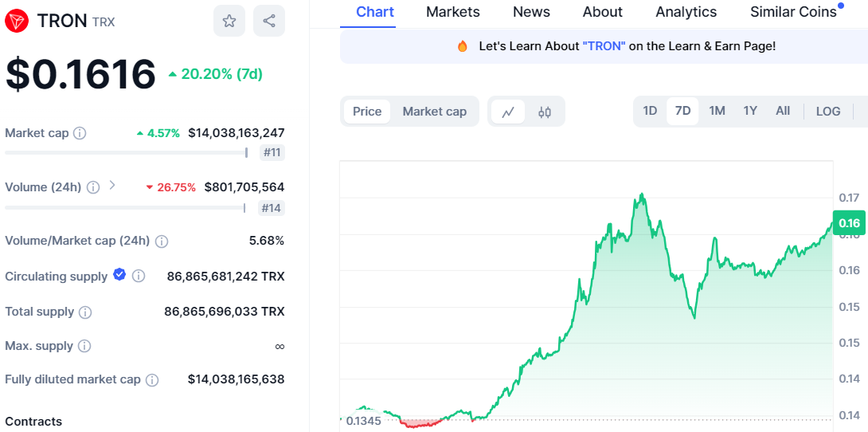Click the Fully diluted market cap info icon

(x=152, y=380)
